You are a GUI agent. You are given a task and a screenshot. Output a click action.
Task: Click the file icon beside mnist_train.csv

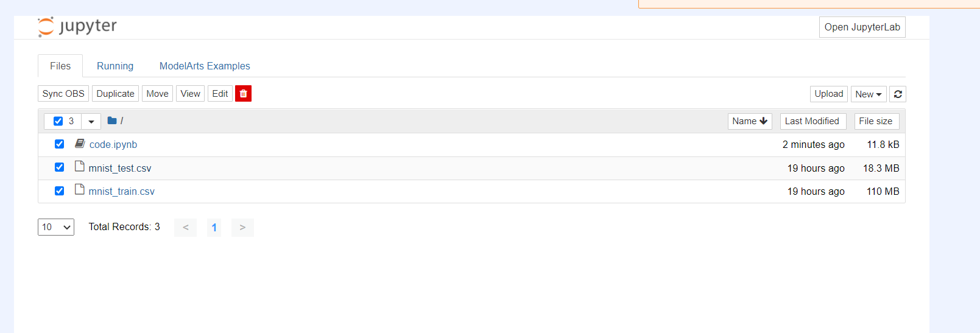(x=79, y=190)
